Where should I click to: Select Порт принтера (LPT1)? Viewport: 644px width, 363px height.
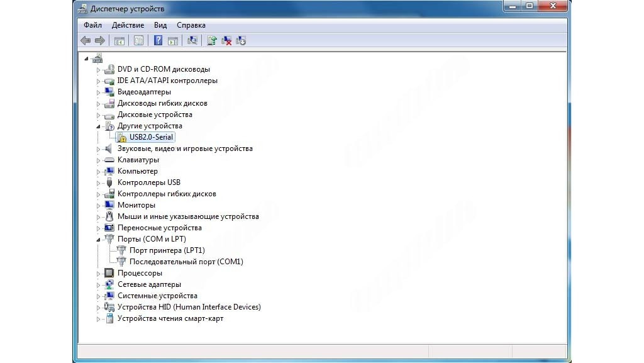tap(167, 250)
